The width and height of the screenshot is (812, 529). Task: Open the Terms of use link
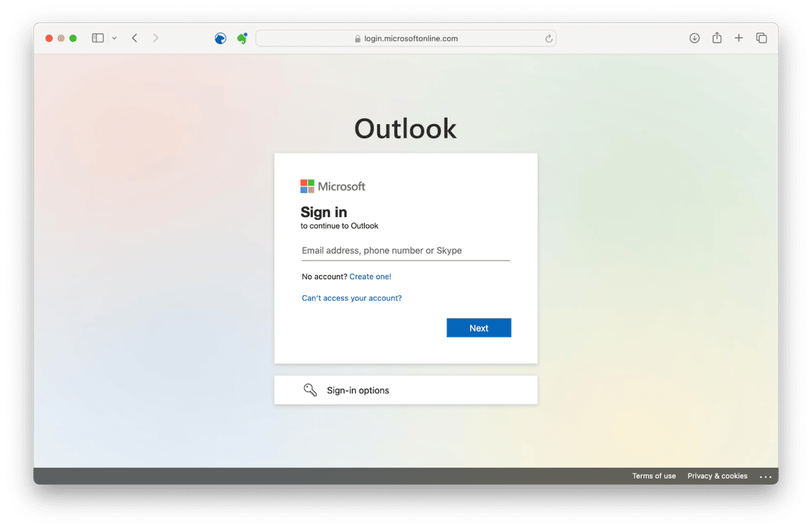tap(654, 476)
